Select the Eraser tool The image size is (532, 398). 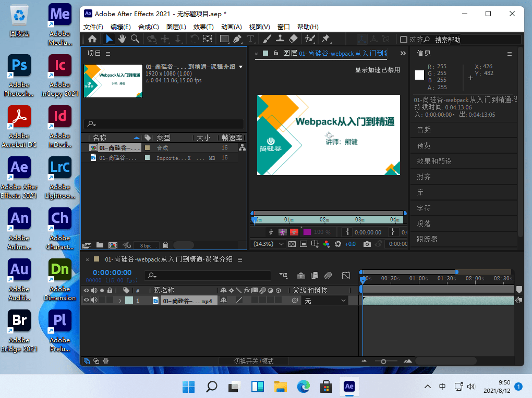pyautogui.click(x=293, y=39)
